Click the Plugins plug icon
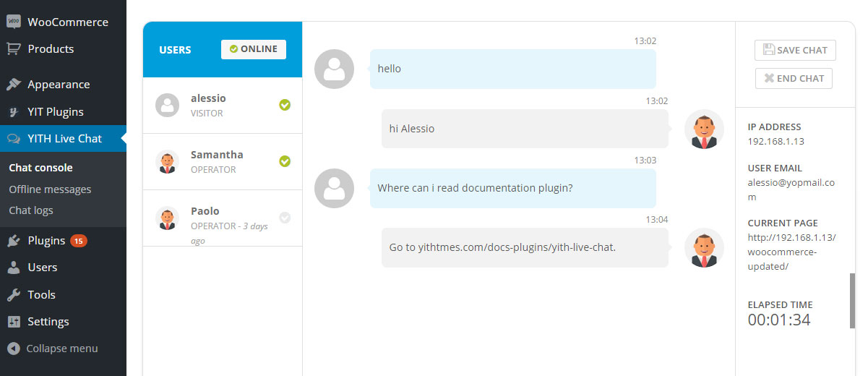 [x=14, y=241]
